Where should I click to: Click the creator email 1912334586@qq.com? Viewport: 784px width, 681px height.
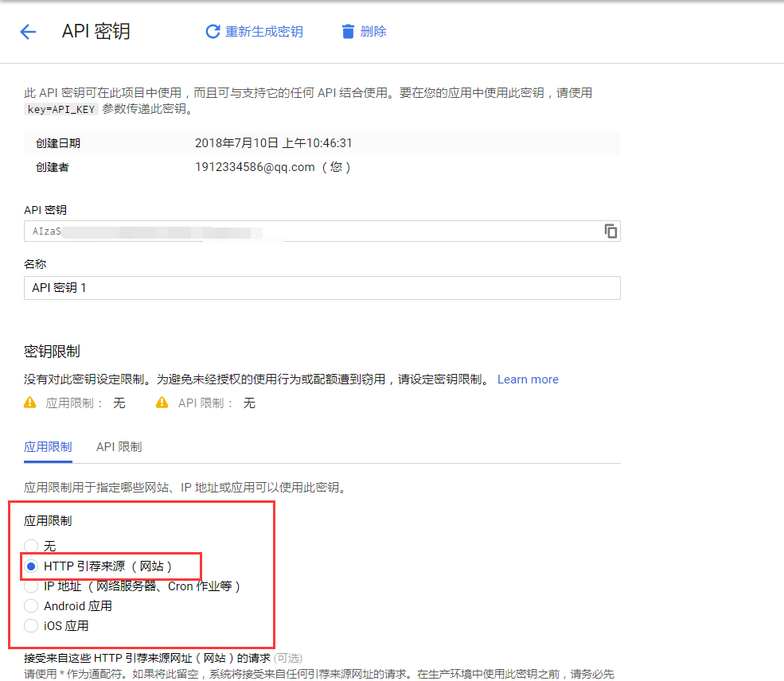pyautogui.click(x=255, y=167)
